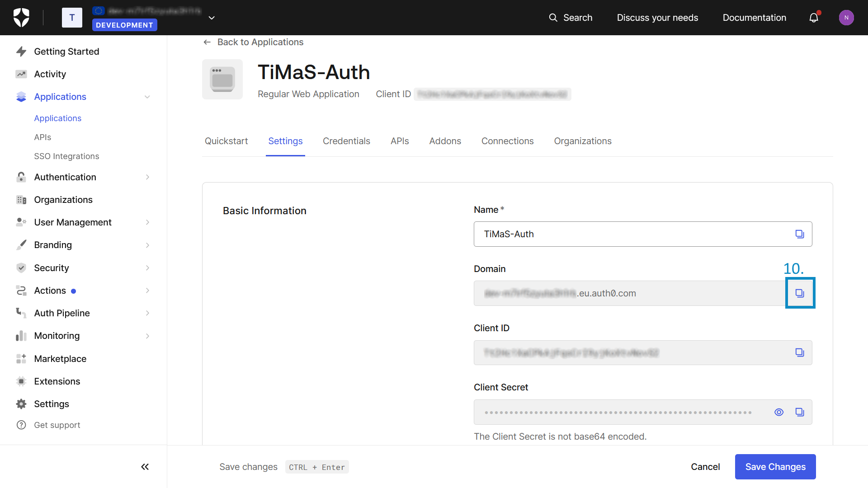The height and width of the screenshot is (488, 868).
Task: Copy the Client ID value
Action: [800, 352]
